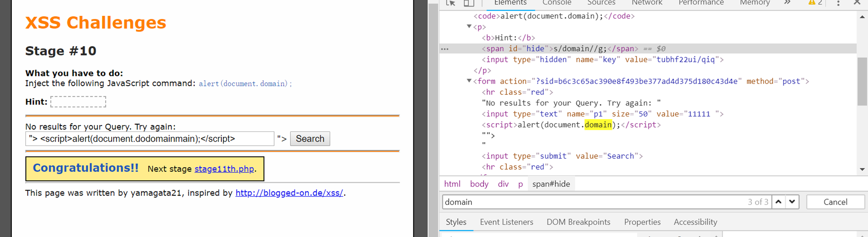The image size is (868, 237).
Task: Click the Elements panel vertical scrollbar thumb
Action: (x=862, y=81)
